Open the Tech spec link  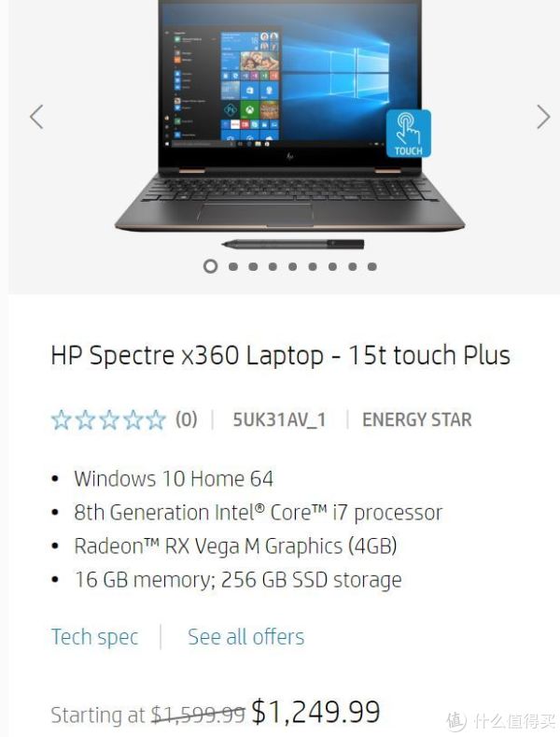94,637
